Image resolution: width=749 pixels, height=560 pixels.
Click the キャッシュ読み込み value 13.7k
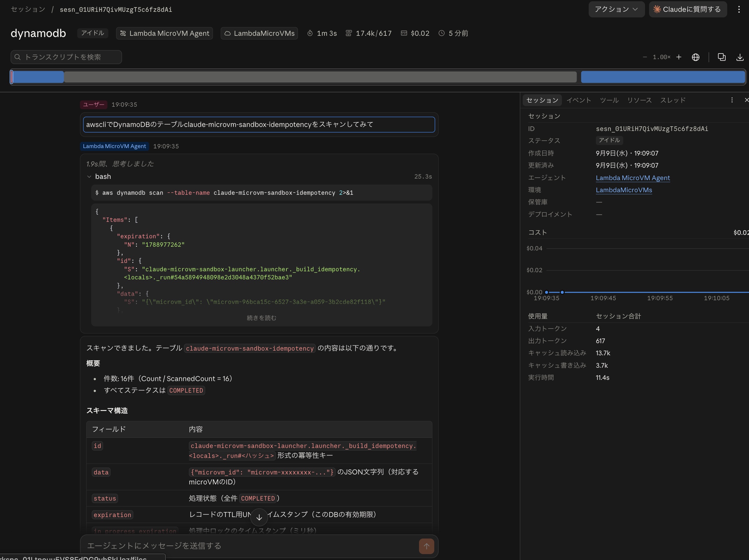[x=603, y=353]
